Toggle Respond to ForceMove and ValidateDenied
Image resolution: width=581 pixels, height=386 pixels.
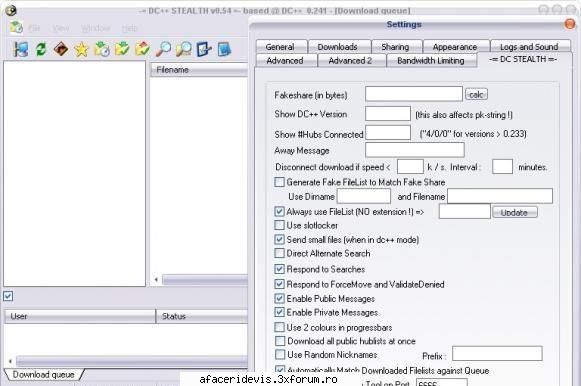(x=279, y=284)
